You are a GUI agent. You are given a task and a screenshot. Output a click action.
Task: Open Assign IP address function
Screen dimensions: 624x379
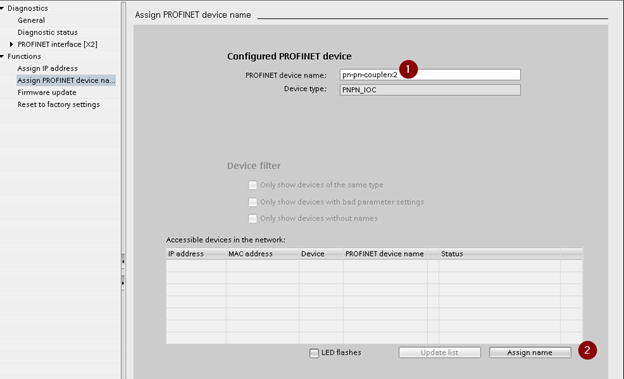tap(47, 68)
